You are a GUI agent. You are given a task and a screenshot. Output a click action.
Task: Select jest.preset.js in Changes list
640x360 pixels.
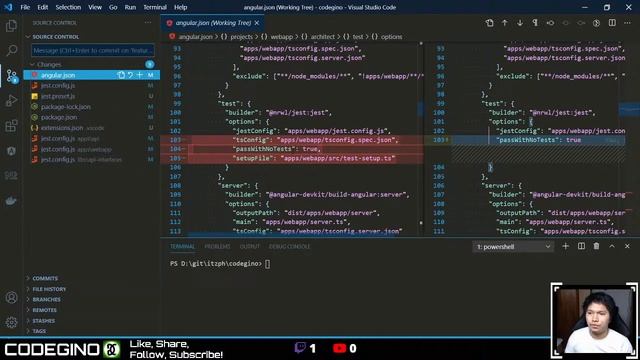(92, 96)
